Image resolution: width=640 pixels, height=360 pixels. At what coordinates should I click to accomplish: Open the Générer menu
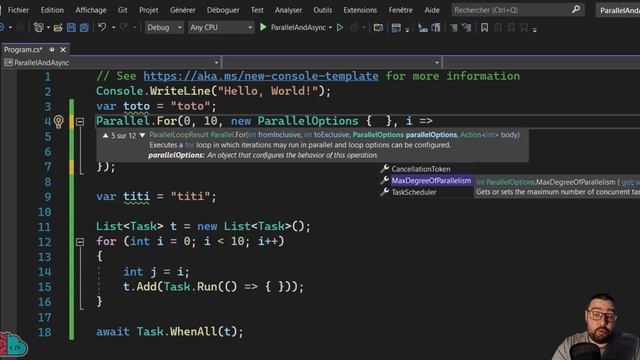[182, 10]
